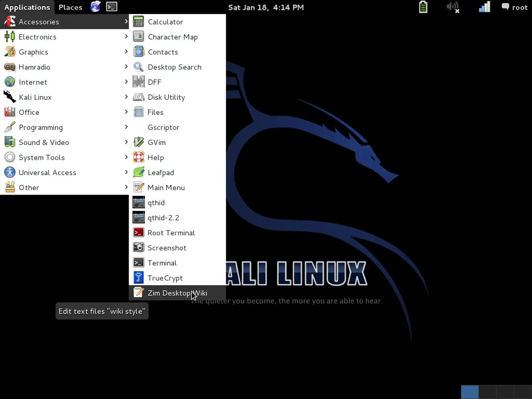Viewport: 532px width, 399px height.
Task: Click the System Tools gear icon
Action: [10, 157]
